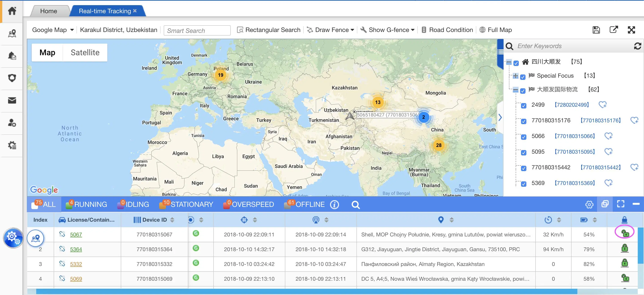Sort by speed column arrows
This screenshot has height=295, width=644.
click(x=559, y=220)
